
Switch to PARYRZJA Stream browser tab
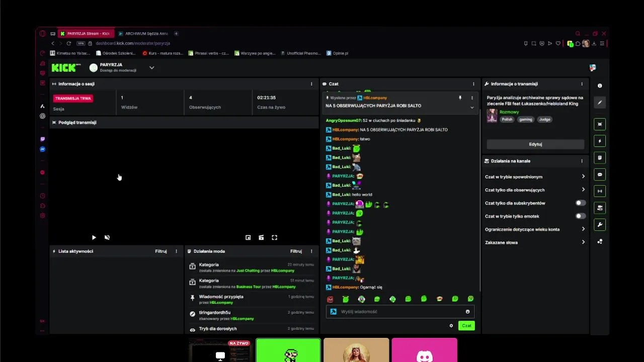tap(86, 34)
